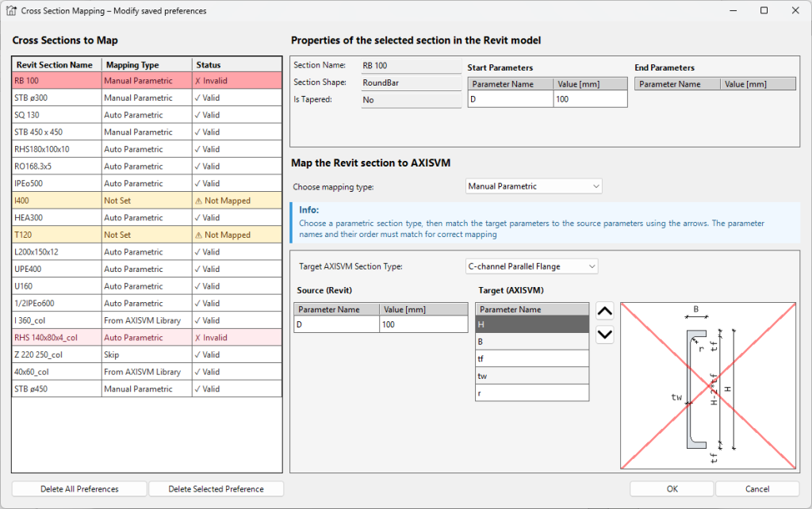
Task: Select the I400 not mapped row
Action: point(147,201)
